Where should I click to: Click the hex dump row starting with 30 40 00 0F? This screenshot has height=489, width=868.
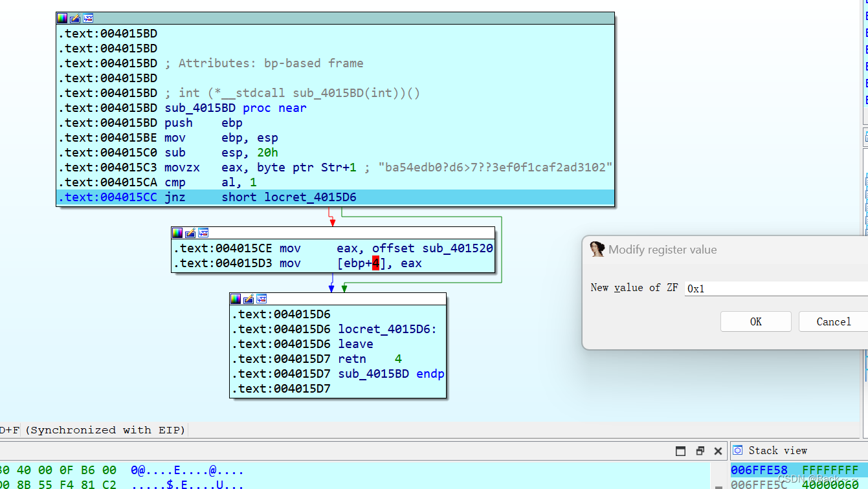tap(122, 470)
